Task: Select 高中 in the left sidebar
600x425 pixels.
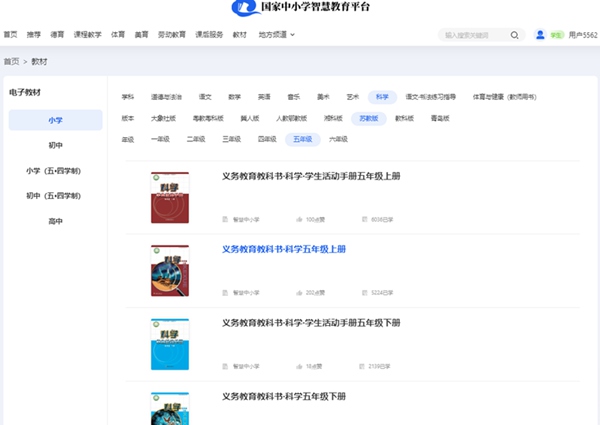Action: (x=55, y=221)
